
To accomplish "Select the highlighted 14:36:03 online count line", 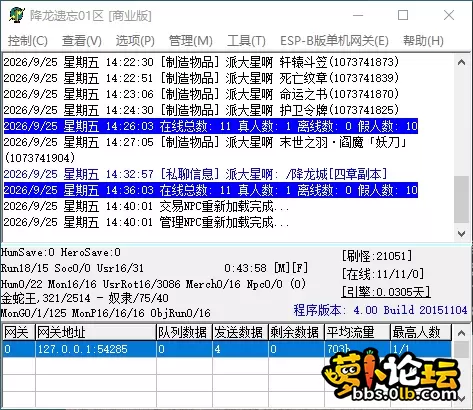I will 211,190.
